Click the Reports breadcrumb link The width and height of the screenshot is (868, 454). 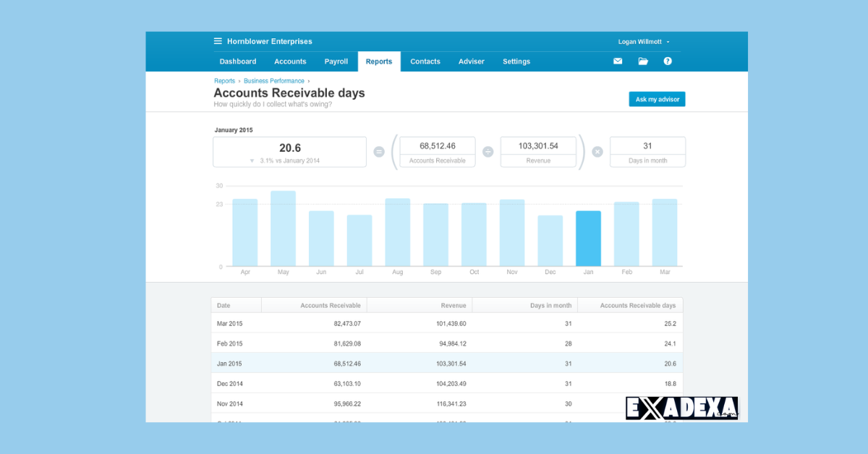pyautogui.click(x=224, y=81)
